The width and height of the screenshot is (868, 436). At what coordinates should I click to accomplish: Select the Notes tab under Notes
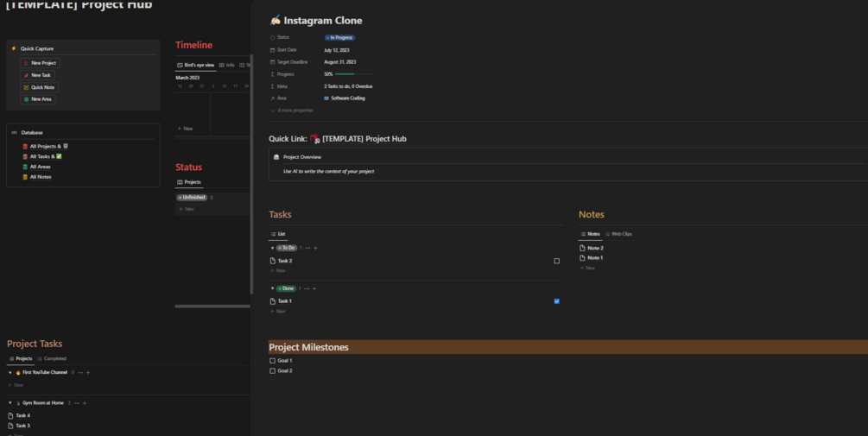(x=590, y=234)
